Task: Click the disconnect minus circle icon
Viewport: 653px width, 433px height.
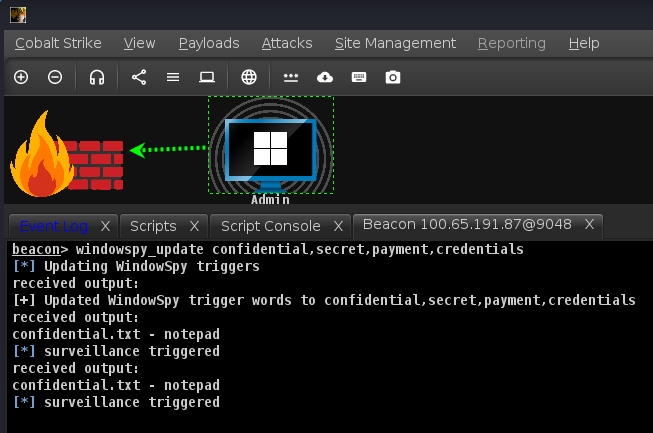Action: click(55, 77)
